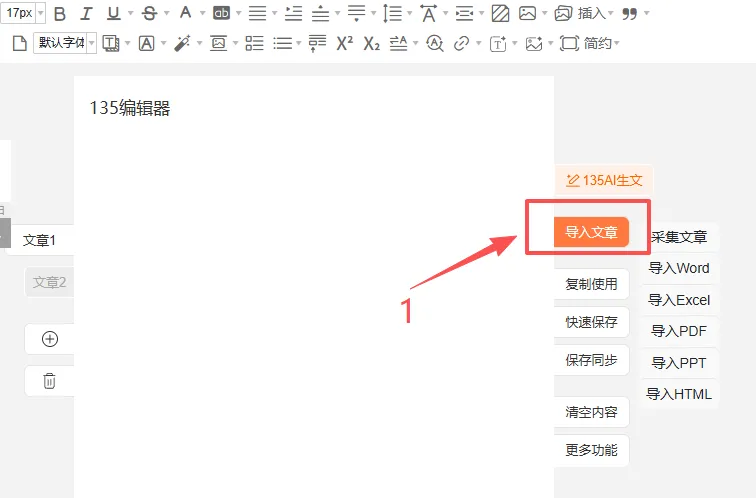Click the orange 导入文章 button
This screenshot has width=756, height=498.
pyautogui.click(x=592, y=232)
